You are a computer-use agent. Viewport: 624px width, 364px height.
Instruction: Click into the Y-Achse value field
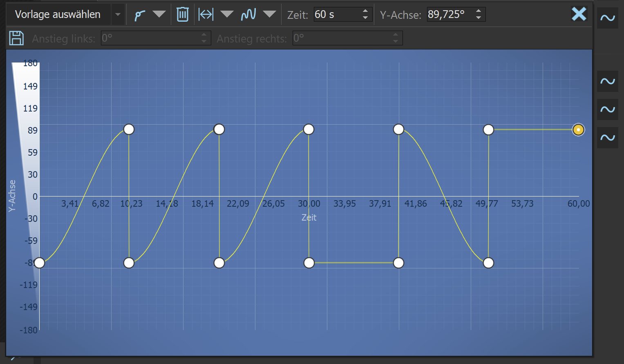point(450,15)
